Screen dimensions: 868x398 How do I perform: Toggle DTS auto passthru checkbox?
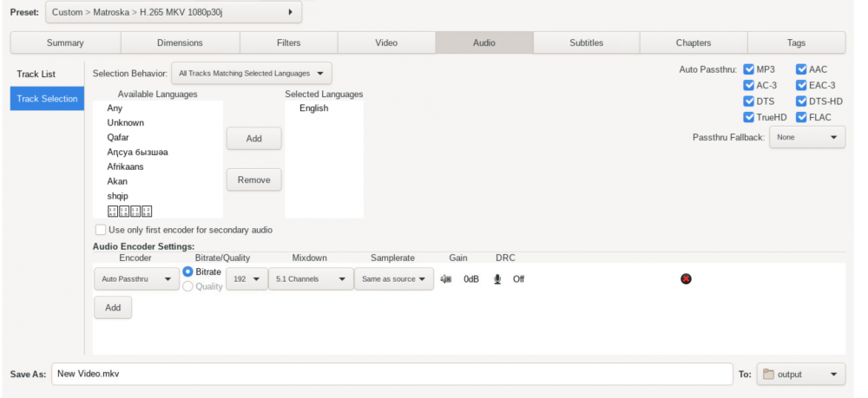click(748, 101)
